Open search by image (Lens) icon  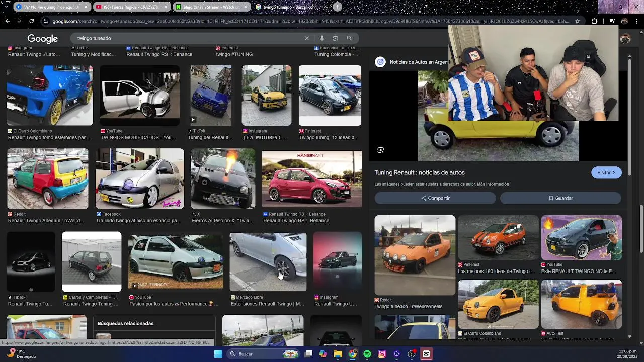tap(335, 38)
